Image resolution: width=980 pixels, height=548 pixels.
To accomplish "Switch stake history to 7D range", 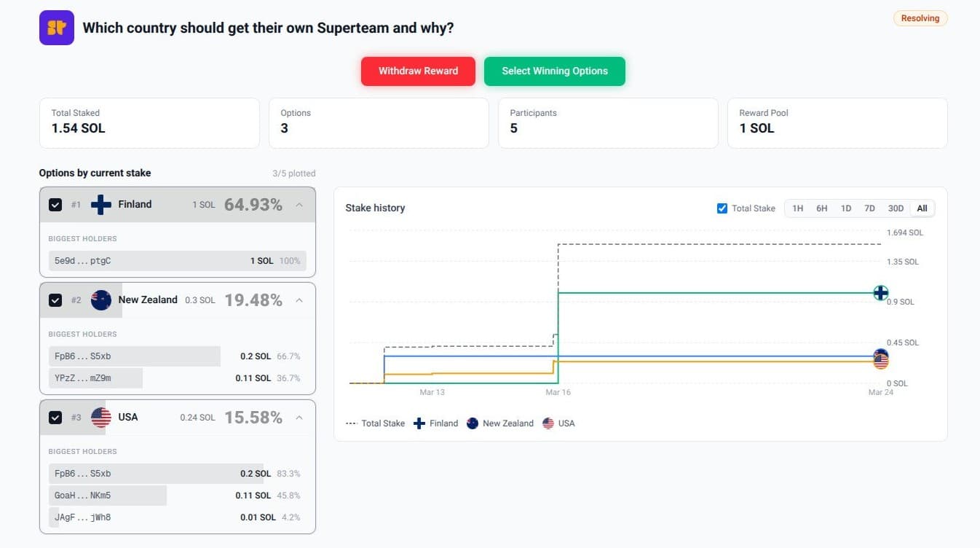I will click(870, 208).
